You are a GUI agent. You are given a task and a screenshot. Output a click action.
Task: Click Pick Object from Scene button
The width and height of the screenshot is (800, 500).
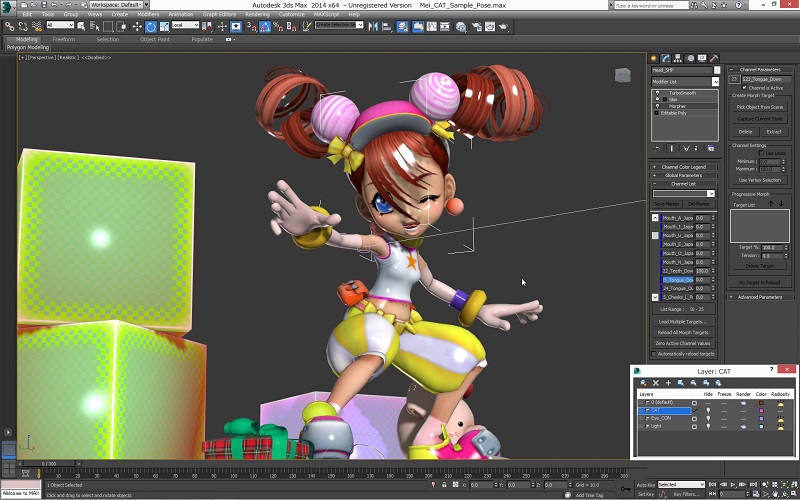tap(760, 107)
